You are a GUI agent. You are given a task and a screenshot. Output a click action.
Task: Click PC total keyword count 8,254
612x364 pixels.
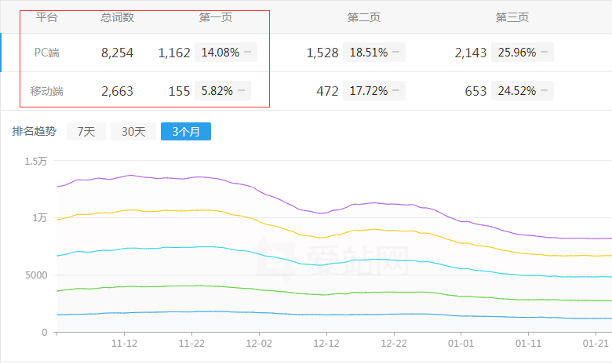(x=117, y=53)
